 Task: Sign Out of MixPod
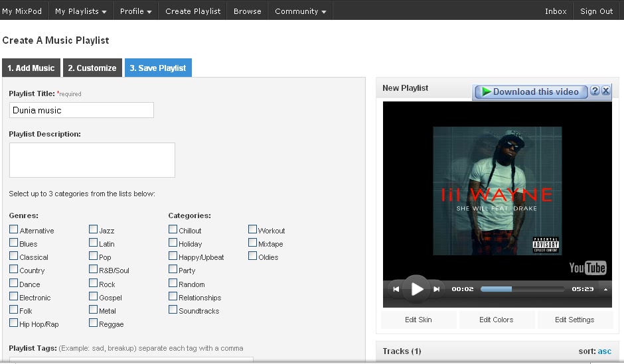click(x=597, y=11)
